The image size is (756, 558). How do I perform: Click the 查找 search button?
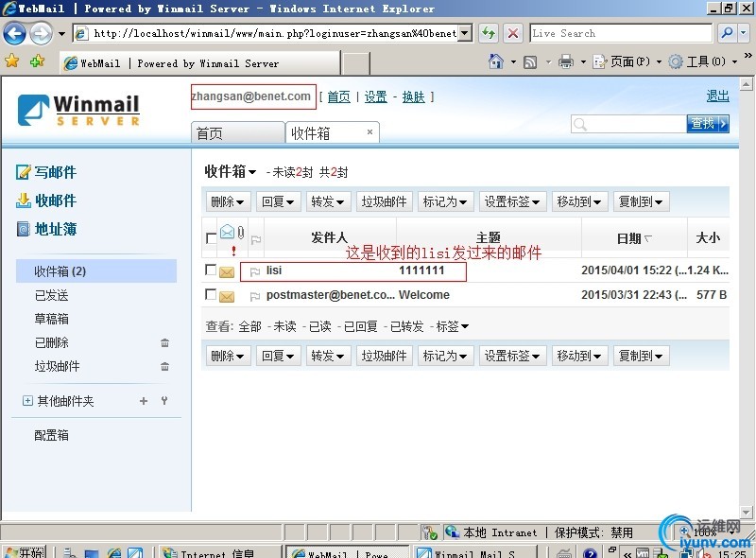click(x=708, y=124)
